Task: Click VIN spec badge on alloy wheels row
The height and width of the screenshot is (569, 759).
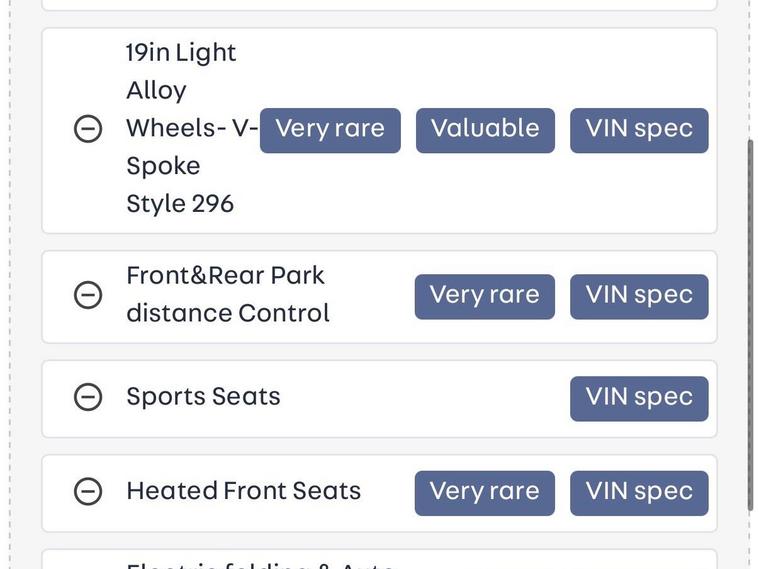Action: (x=639, y=130)
